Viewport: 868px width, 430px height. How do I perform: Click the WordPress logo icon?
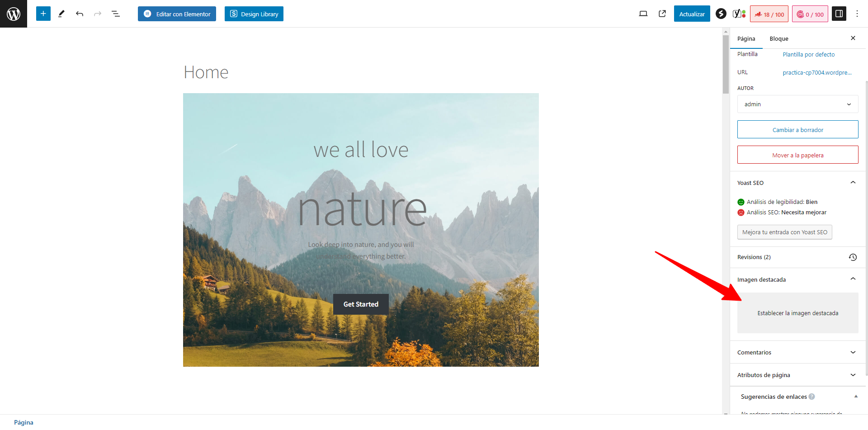[14, 14]
